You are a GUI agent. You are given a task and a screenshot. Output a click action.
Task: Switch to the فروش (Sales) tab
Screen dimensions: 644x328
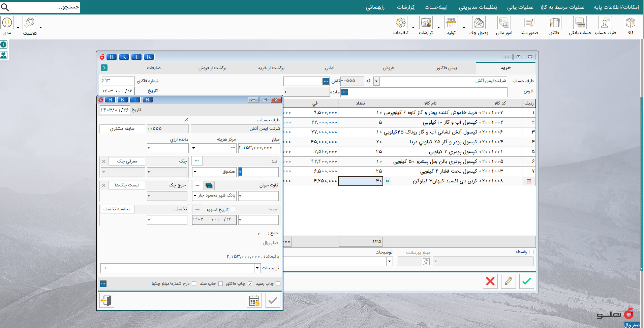[x=388, y=68]
